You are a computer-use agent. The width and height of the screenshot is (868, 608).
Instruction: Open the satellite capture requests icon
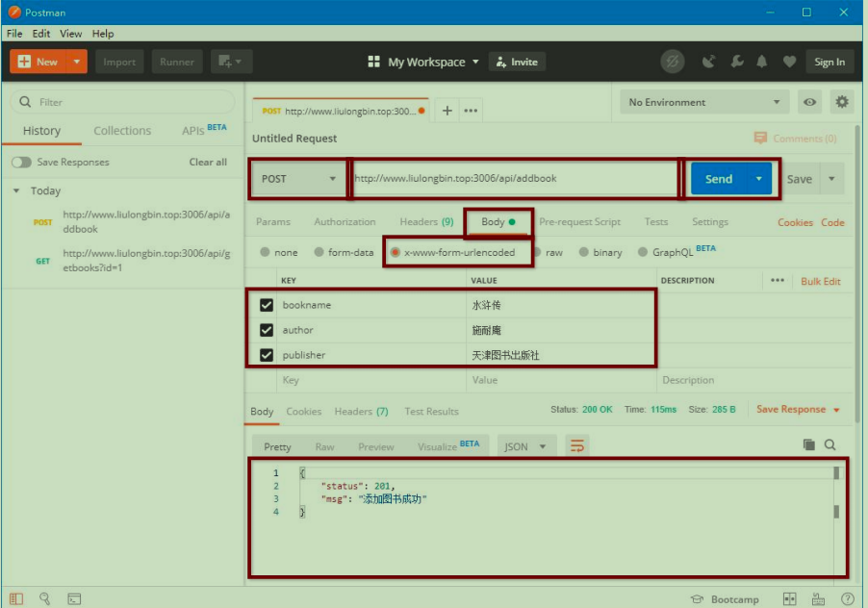click(x=708, y=62)
